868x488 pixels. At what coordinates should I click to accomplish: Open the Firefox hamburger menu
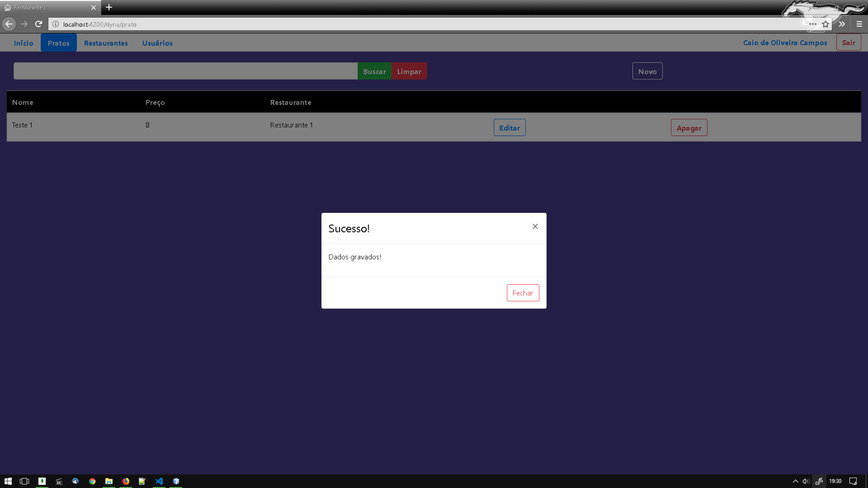(x=859, y=24)
